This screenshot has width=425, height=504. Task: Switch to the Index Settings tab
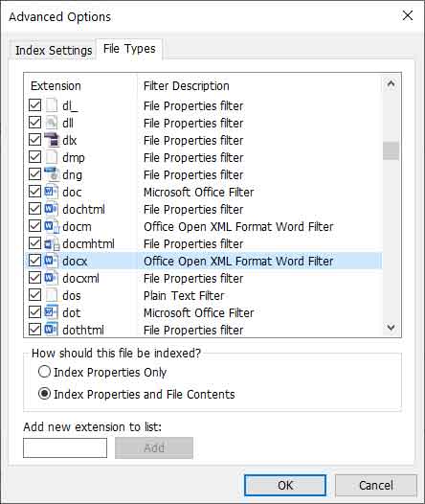[x=54, y=51]
